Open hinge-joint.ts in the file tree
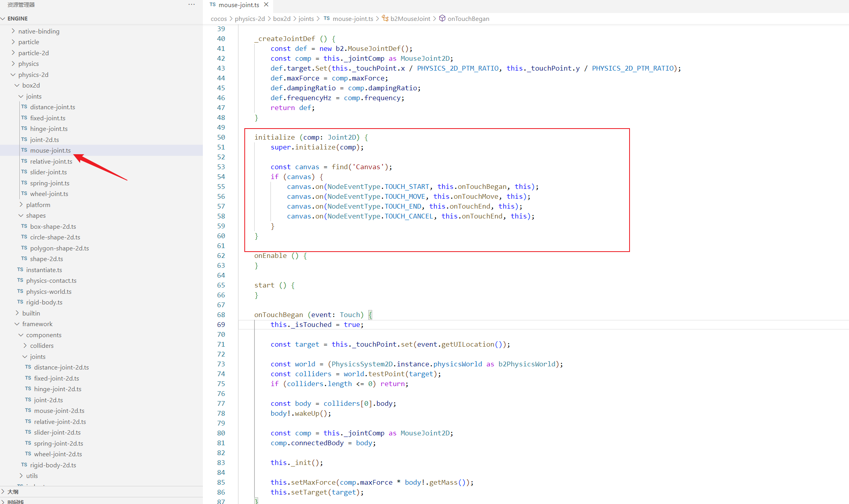The width and height of the screenshot is (849, 504). tap(49, 129)
